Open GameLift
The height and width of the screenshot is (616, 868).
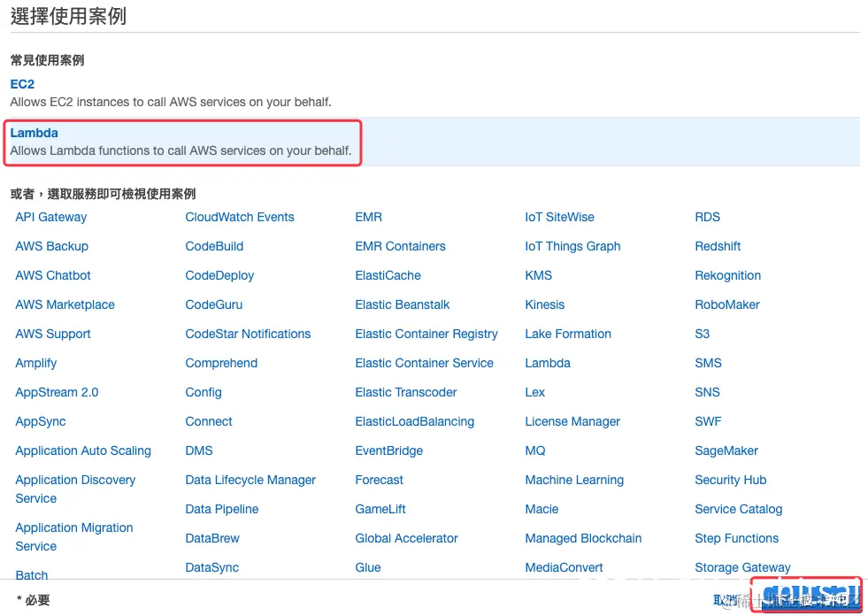pyautogui.click(x=380, y=509)
